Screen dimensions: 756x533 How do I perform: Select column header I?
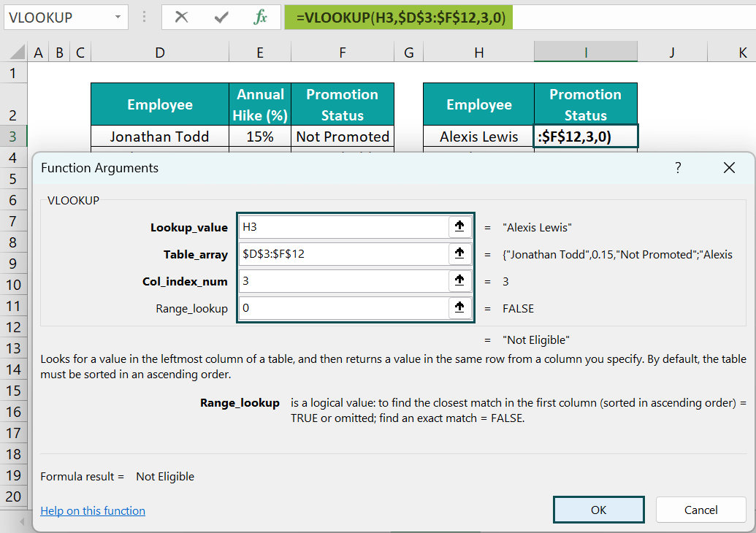[x=585, y=51]
